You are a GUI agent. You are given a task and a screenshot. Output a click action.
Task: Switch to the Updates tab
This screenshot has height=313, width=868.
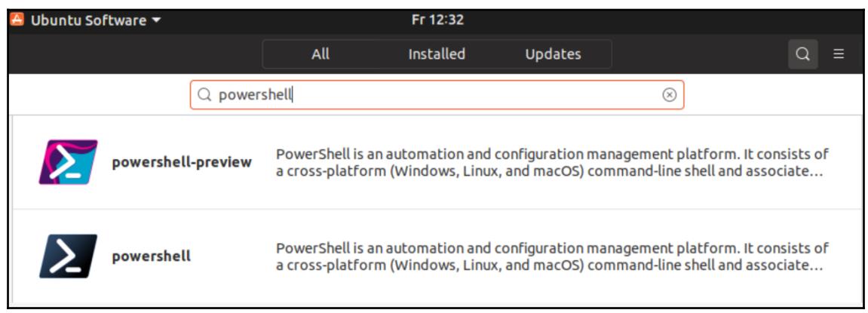(x=553, y=54)
